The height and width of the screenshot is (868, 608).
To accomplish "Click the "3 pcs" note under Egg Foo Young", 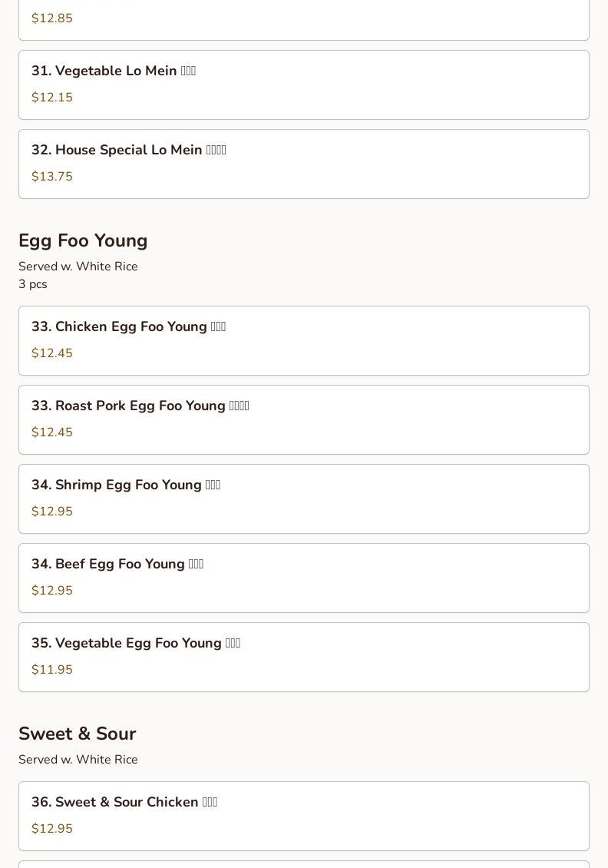I will point(33,284).
